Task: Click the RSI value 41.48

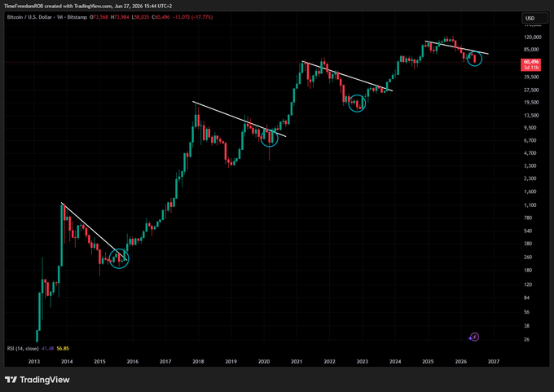Action: 47,349
